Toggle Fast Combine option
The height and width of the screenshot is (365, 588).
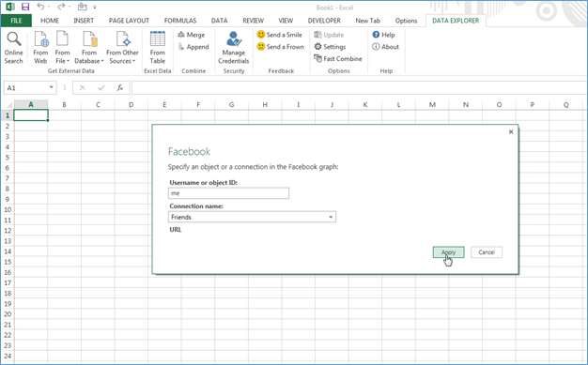click(338, 59)
